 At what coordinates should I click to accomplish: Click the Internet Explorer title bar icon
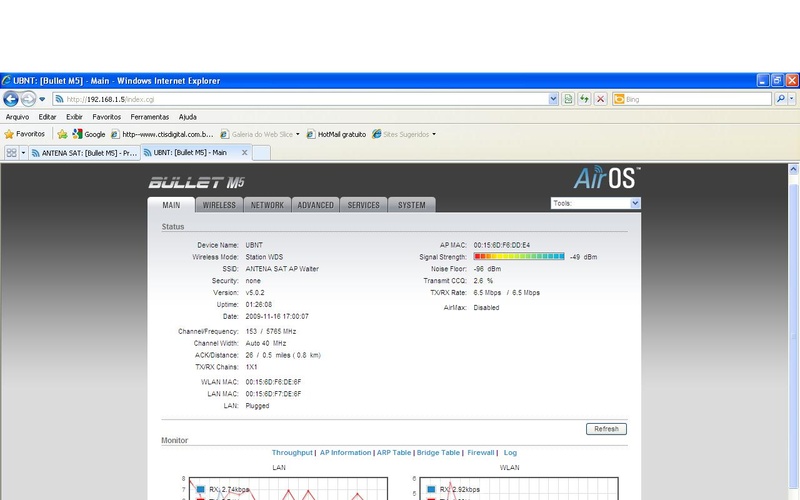tap(6, 81)
